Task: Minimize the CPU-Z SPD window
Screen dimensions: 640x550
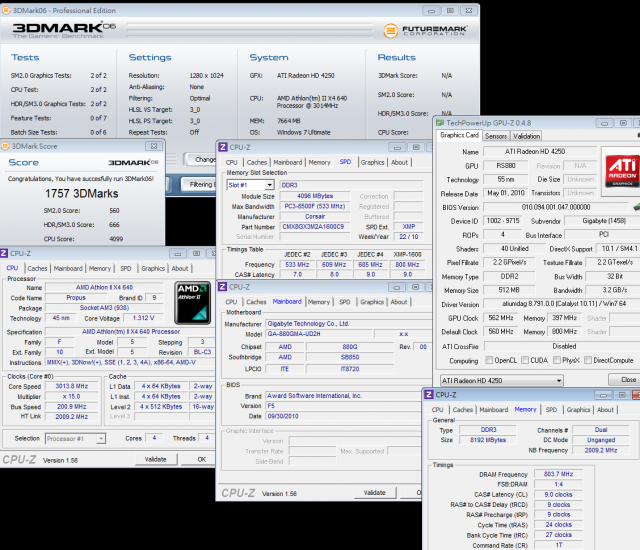Action: pos(397,147)
